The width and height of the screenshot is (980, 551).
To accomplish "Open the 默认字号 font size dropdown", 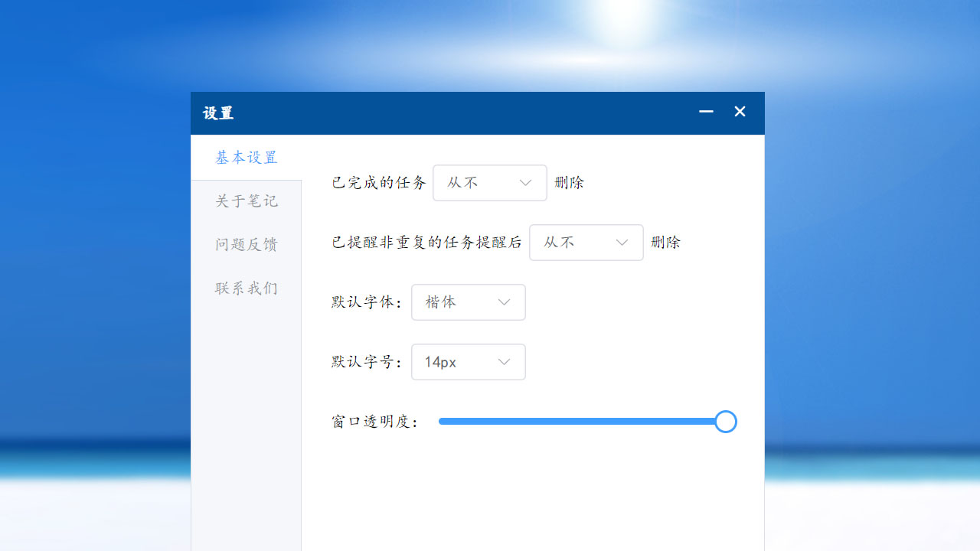I will click(468, 361).
